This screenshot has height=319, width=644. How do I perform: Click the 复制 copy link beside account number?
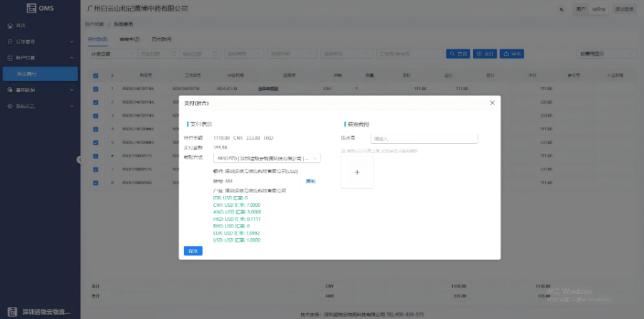(x=311, y=181)
